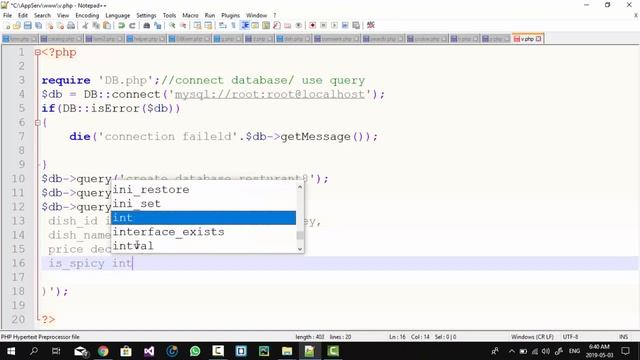Select the v.php tab
Image resolution: width=640 pixels, height=360 pixels.
(x=527, y=39)
